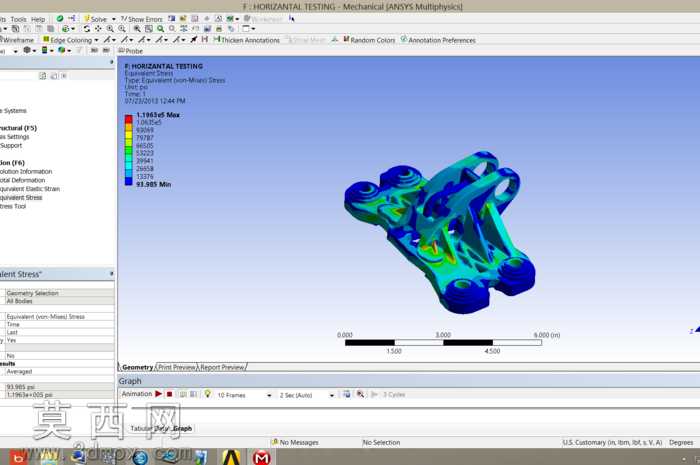Click the red maximum color swatch in legend
The height and width of the screenshot is (465, 700).
click(129, 119)
